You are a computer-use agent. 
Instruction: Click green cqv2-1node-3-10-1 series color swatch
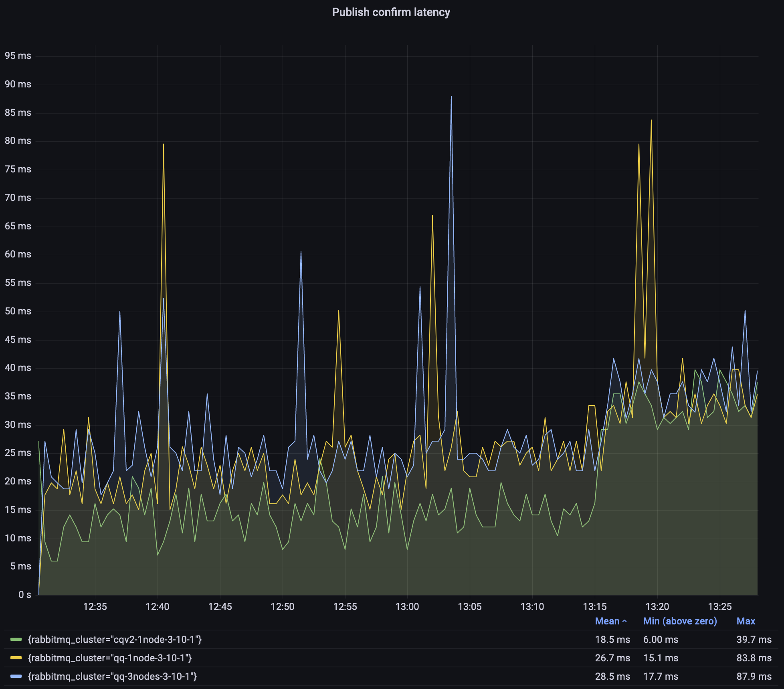coord(16,639)
